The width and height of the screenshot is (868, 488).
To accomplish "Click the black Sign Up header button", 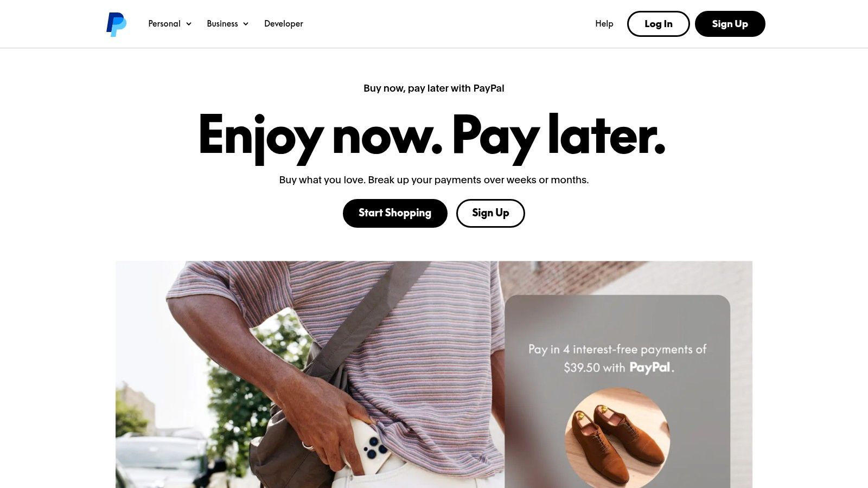I will [x=730, y=24].
